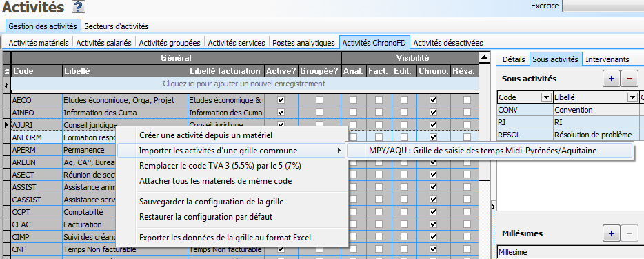Open the Activités services tab
The width and height of the screenshot is (644, 259).
pyautogui.click(x=237, y=42)
